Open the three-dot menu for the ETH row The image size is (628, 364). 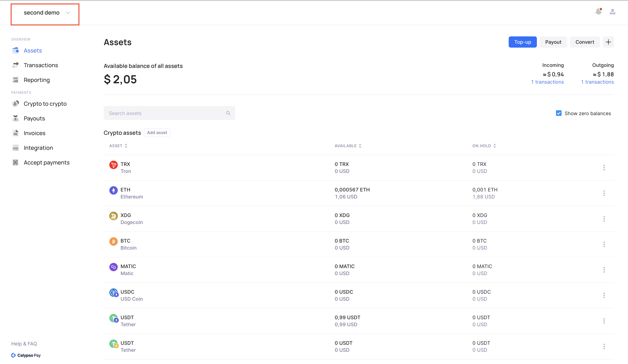pyautogui.click(x=604, y=193)
